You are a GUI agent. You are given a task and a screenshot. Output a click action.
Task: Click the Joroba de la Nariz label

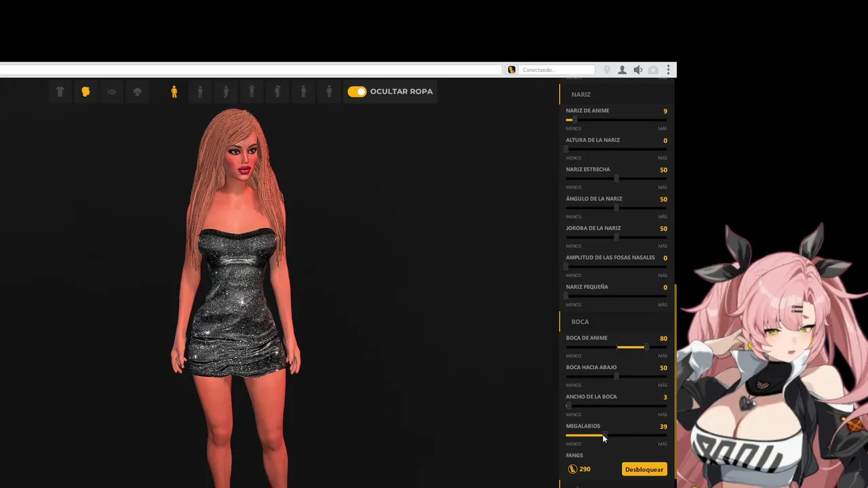tap(593, 228)
